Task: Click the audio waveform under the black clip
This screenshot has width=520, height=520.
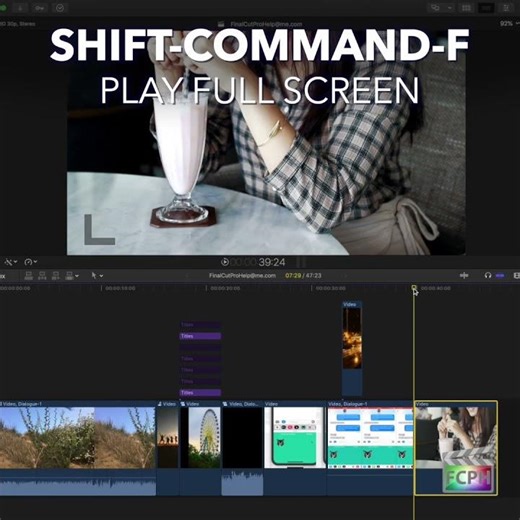Action: 242,482
